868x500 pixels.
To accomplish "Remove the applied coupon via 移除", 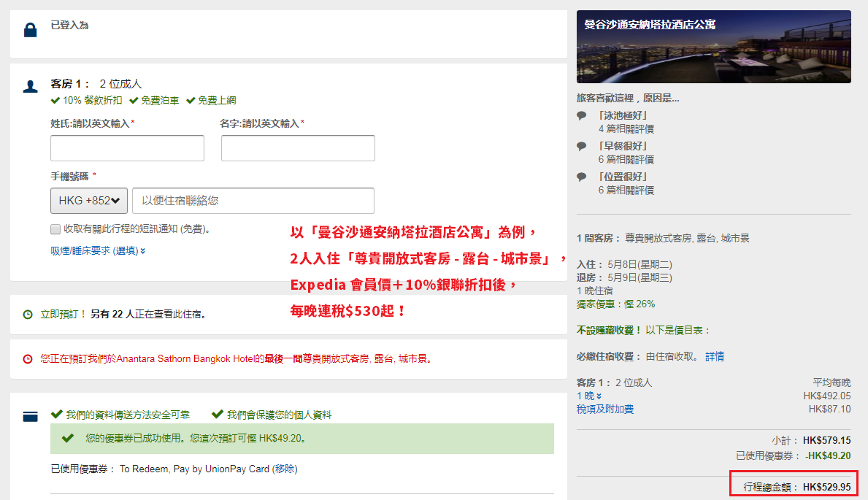I will (x=285, y=469).
